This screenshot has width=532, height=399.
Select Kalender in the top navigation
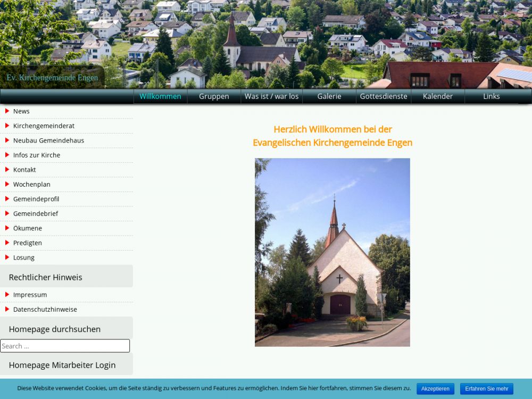438,96
